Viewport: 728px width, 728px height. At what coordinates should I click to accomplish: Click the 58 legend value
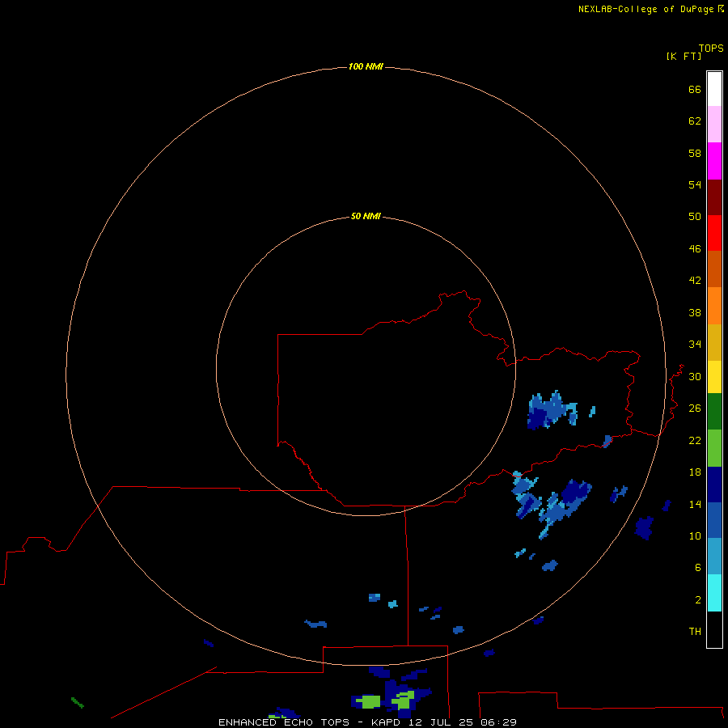click(695, 153)
